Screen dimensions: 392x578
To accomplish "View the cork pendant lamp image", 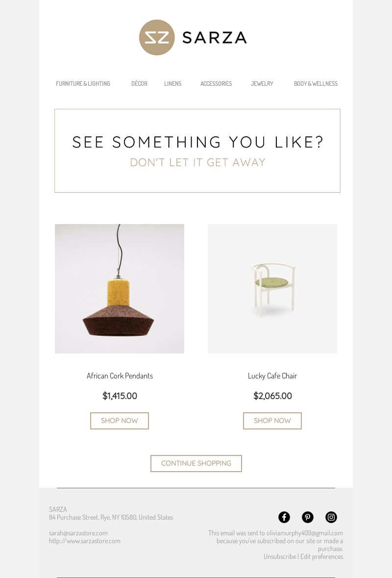I will click(120, 289).
